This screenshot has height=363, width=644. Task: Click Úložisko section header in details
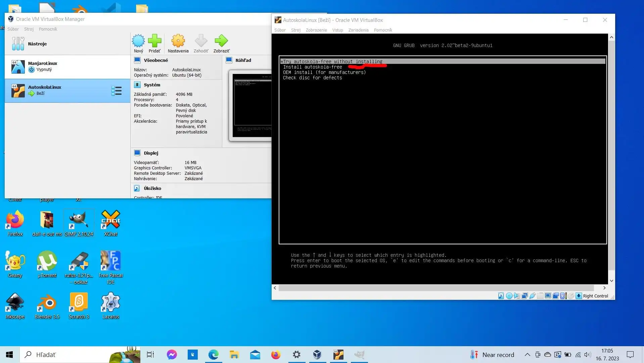[x=152, y=188]
